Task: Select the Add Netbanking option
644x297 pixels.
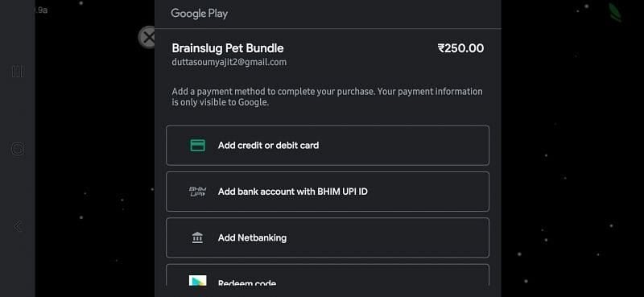Action: (x=328, y=238)
